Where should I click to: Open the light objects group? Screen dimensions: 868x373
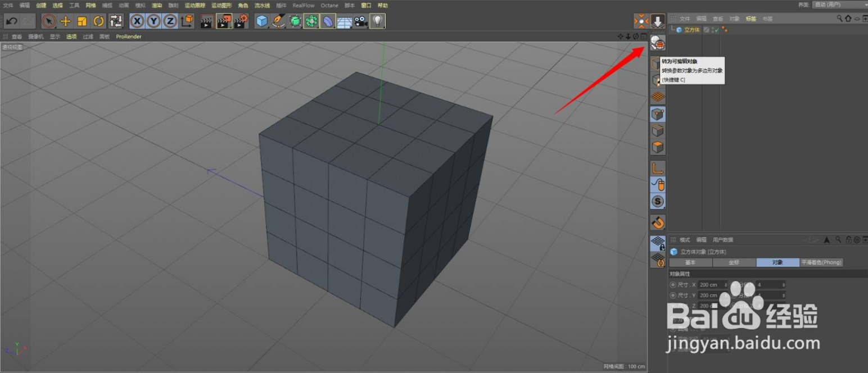[x=378, y=21]
